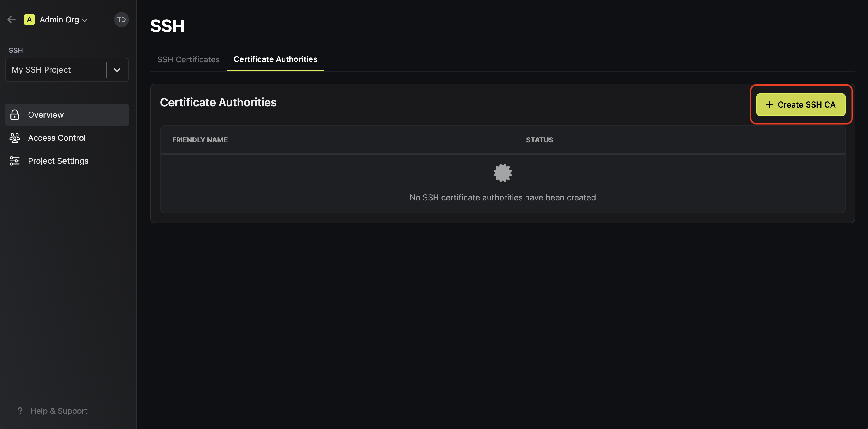The height and width of the screenshot is (429, 868).
Task: Click the sliders icon beside Project Settings
Action: tap(14, 161)
